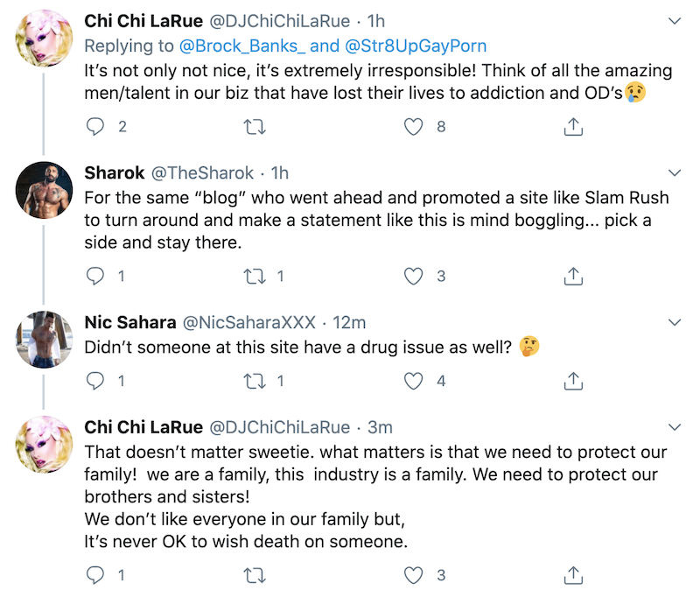Retweet Sharok's tweet about the blog
700x597 pixels.
click(x=254, y=277)
